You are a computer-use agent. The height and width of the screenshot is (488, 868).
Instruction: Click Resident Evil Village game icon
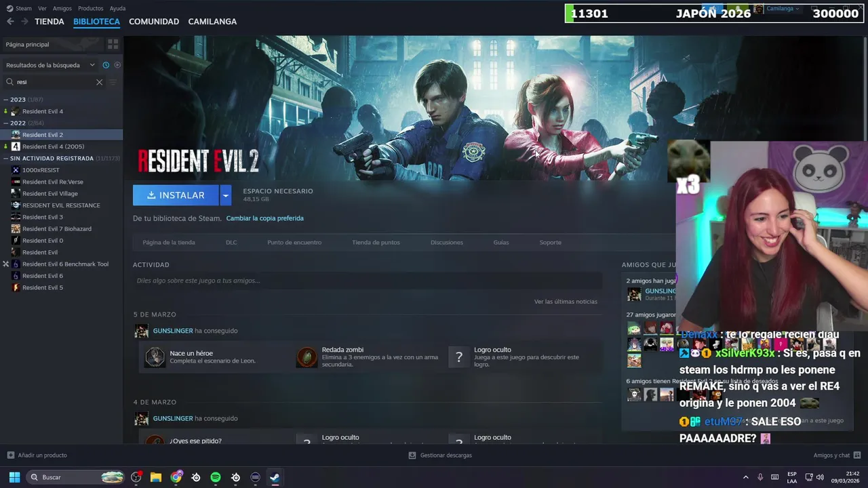click(x=16, y=193)
